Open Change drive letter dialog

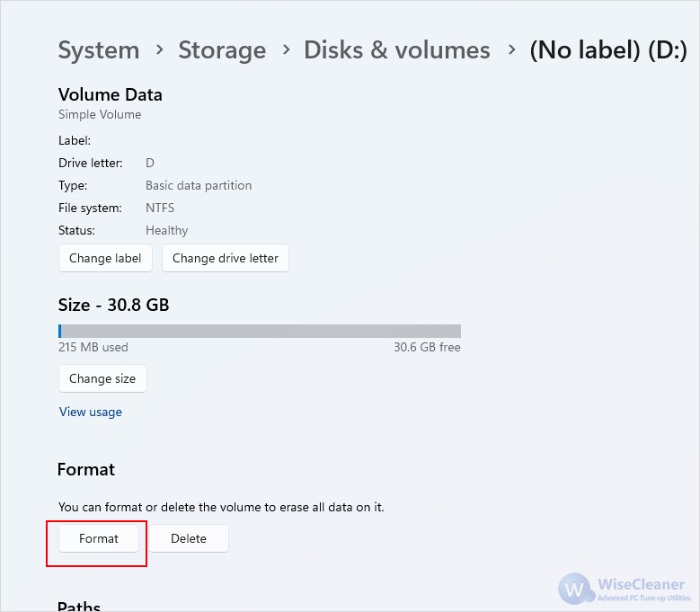coord(226,258)
